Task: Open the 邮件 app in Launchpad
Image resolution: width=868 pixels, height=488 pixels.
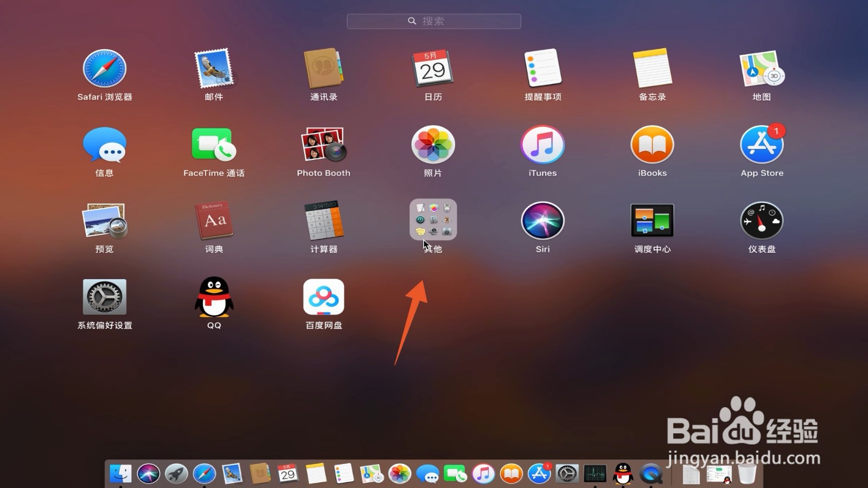Action: pos(214,69)
